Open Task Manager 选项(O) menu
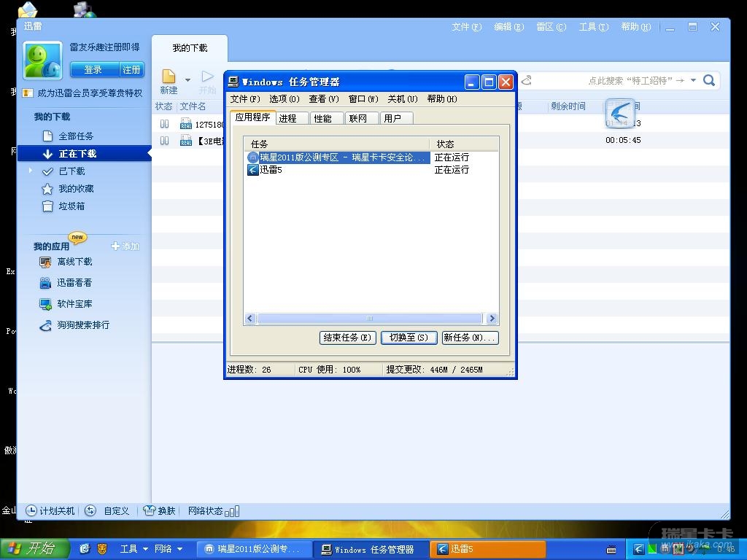747x560 pixels. pos(285,99)
